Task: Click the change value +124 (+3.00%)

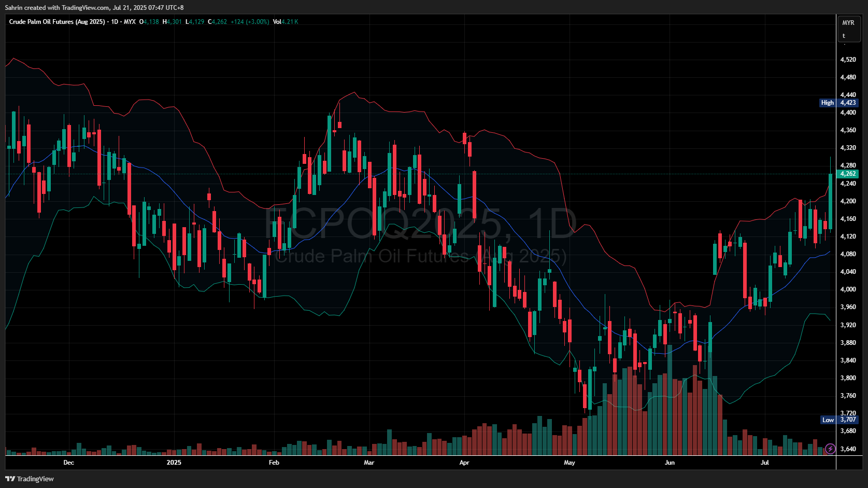Action: coord(250,22)
